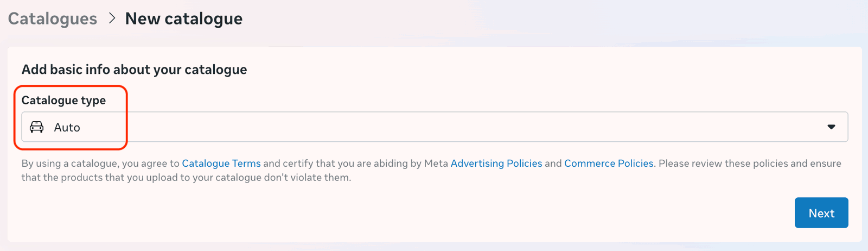Click the word Terms in Catalogue Terms
Screen dimensions: 868x251
click(x=246, y=164)
